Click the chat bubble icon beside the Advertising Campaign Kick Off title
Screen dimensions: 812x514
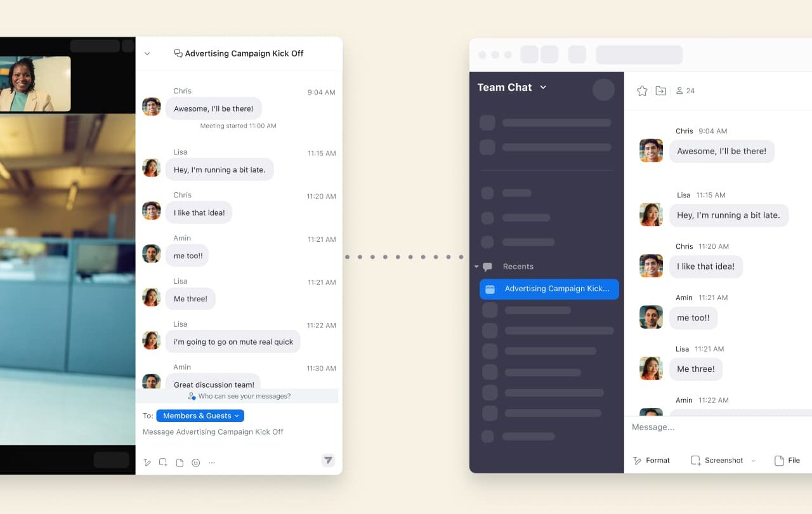tap(178, 53)
